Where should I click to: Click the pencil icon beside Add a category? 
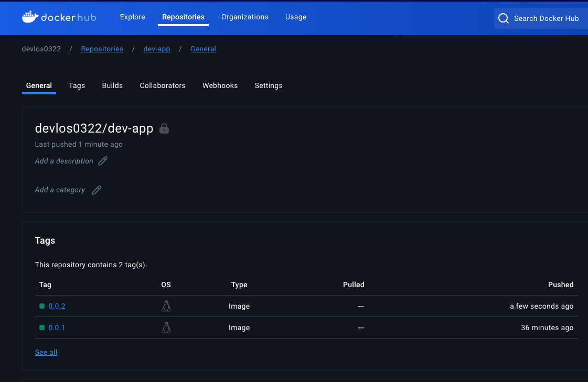[x=97, y=190]
